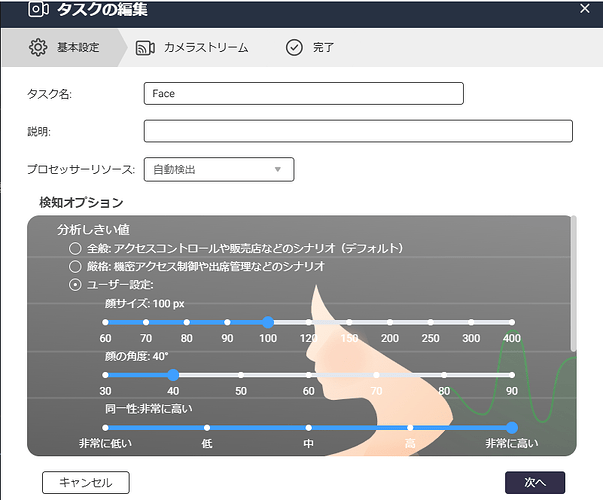Click the 顔サイズ slider handle at 100
This screenshot has height=500, width=603.
click(268, 322)
